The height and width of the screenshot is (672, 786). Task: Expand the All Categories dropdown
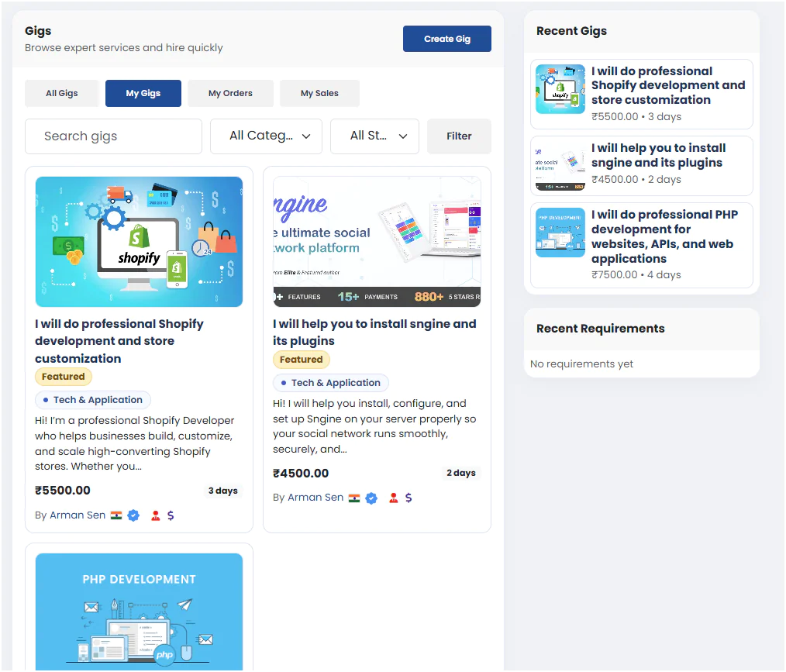[266, 136]
